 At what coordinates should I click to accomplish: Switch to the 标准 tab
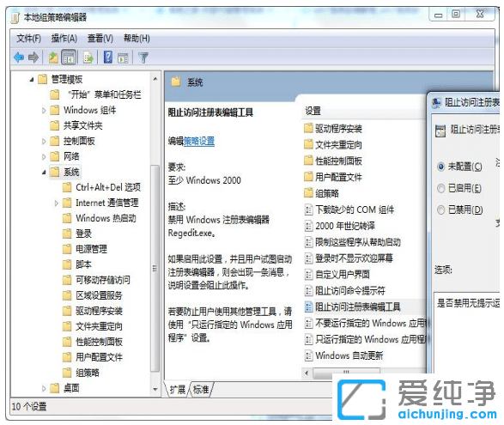pos(201,390)
